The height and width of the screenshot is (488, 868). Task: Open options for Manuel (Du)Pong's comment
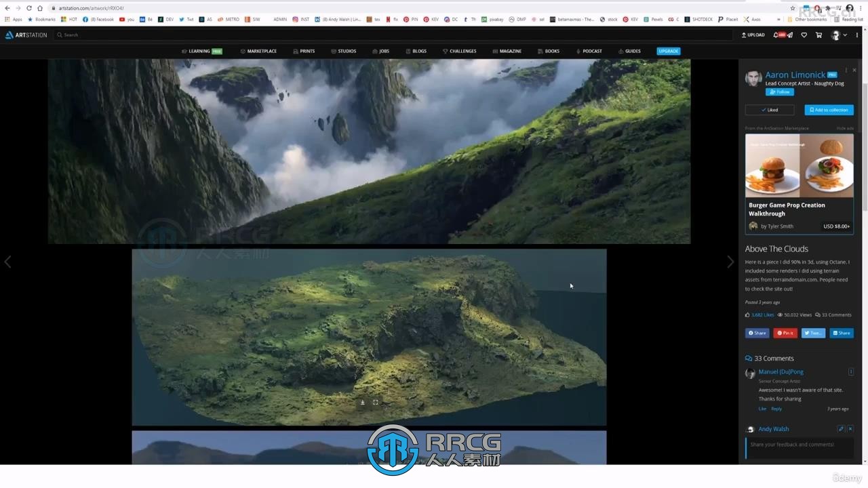coord(851,371)
